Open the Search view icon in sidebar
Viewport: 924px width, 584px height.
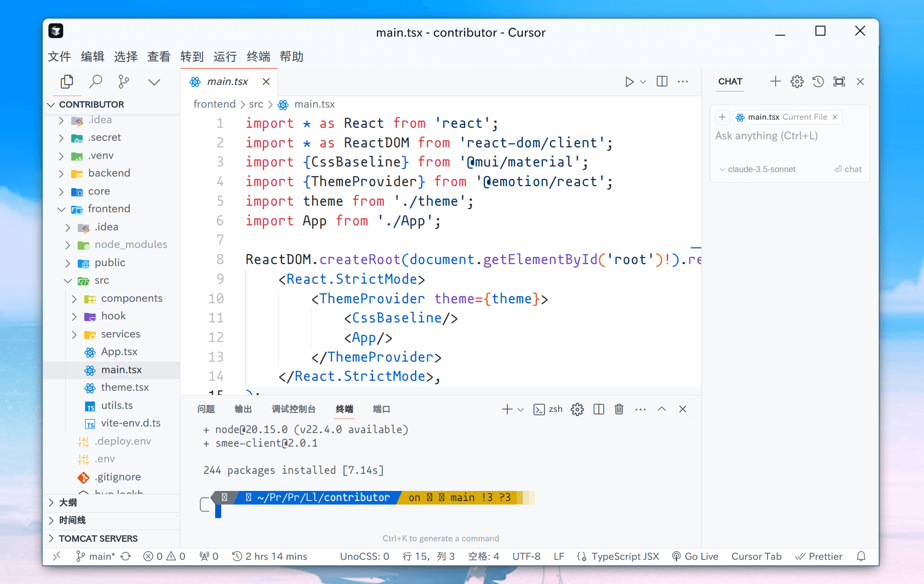click(x=96, y=81)
